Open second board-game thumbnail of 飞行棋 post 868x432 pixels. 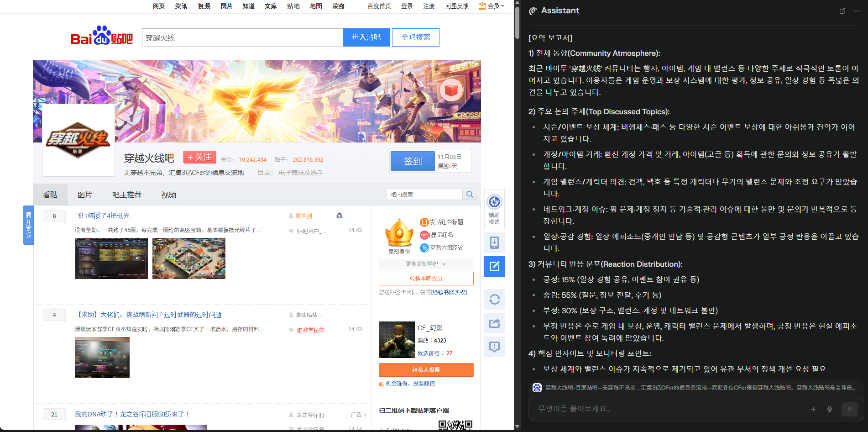click(189, 258)
